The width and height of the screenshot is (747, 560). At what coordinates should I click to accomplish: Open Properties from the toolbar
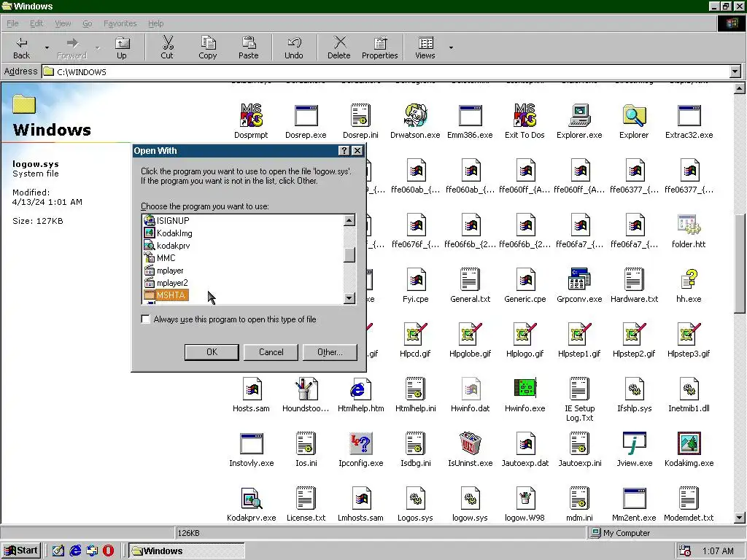(x=379, y=47)
